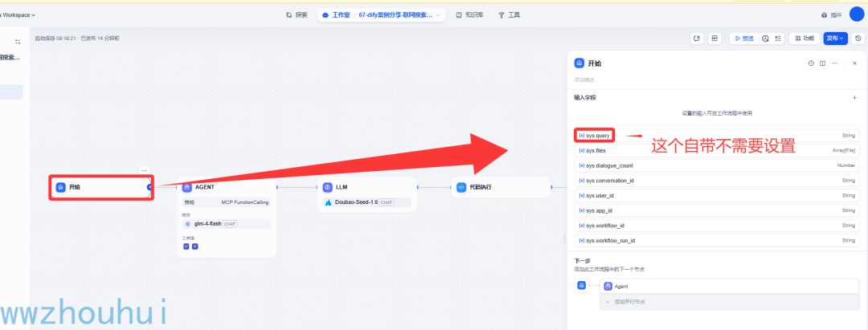This screenshot has width=868, height=330.
Task: Click the glm-4-flash model row
Action: (227, 224)
